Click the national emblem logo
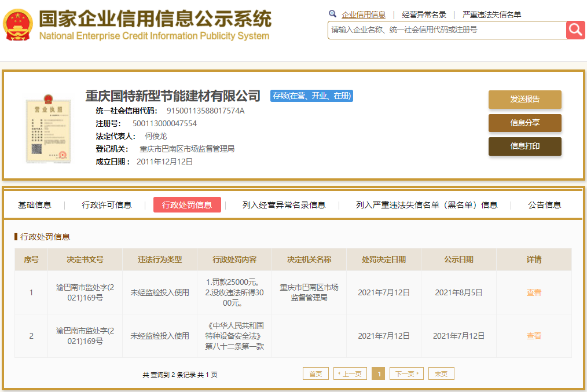The height and width of the screenshot is (392, 587). click(17, 25)
